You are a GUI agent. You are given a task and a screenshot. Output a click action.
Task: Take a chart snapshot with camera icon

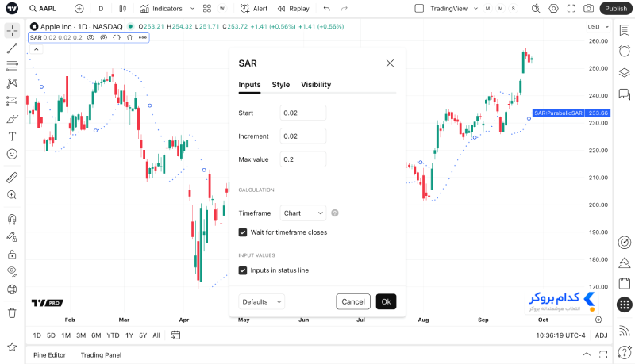(x=588, y=9)
